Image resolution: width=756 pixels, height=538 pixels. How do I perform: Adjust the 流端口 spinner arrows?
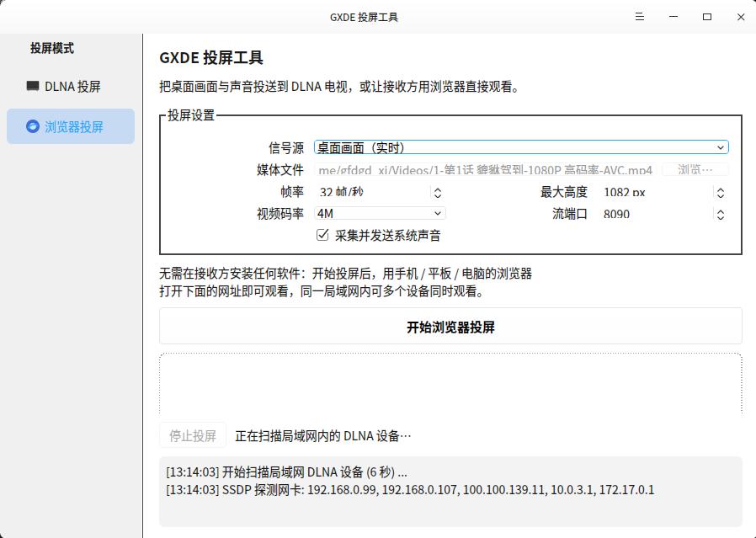[721, 215]
